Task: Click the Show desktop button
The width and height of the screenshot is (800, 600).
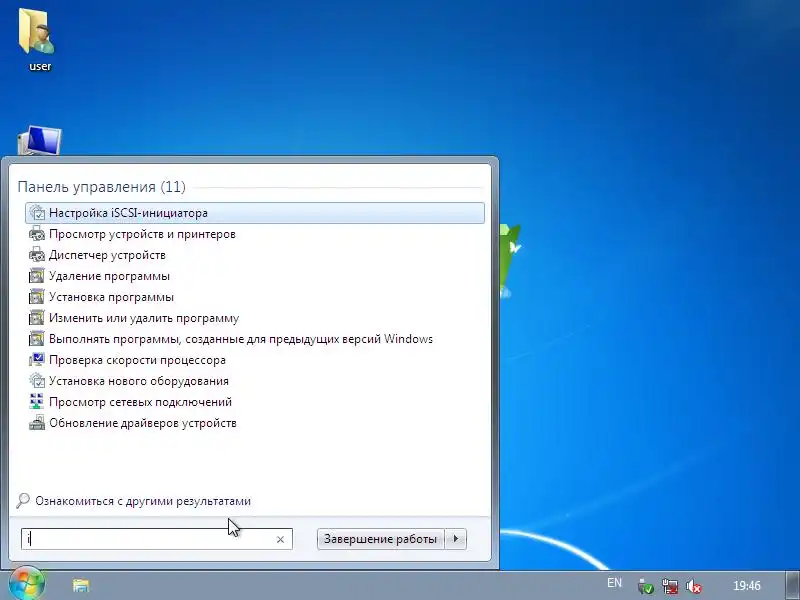Action: 792,585
